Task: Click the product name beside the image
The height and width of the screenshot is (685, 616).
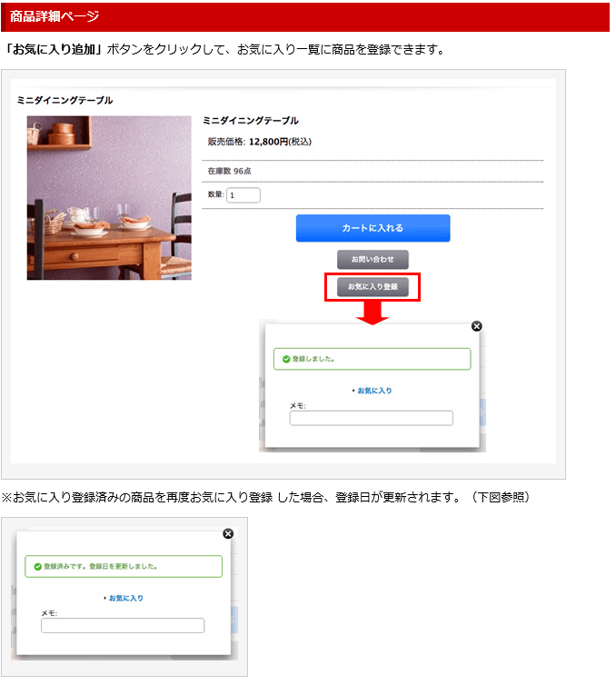Action: 251,121
